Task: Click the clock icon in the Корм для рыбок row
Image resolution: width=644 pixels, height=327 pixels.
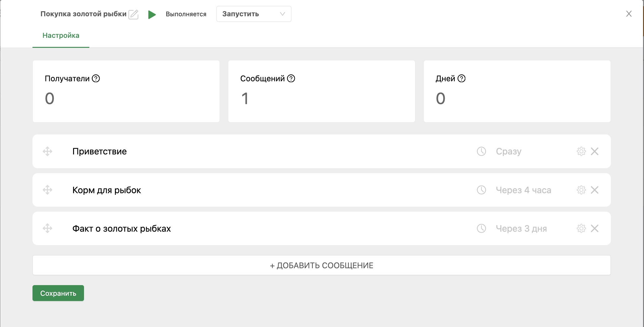Action: pos(482,190)
